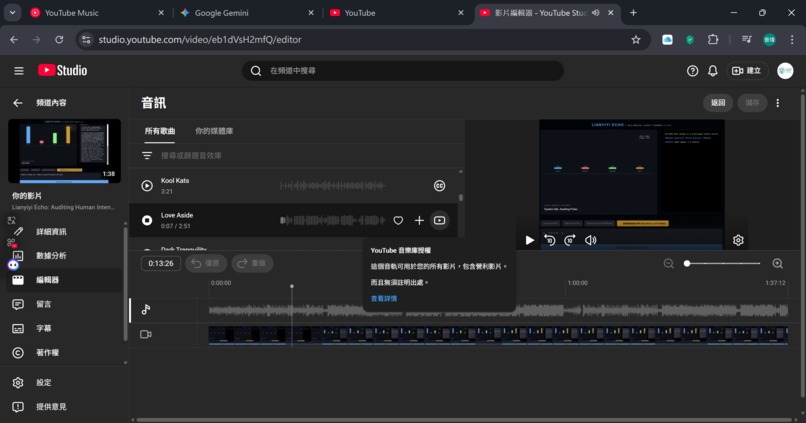806x423 pixels.
Task: Rewind the preview 10 seconds
Action: [549, 240]
